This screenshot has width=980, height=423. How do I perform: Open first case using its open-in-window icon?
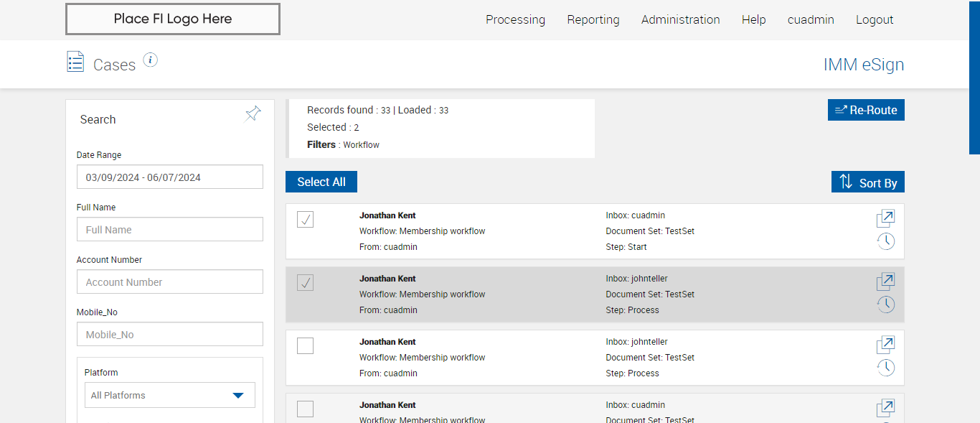click(x=885, y=218)
